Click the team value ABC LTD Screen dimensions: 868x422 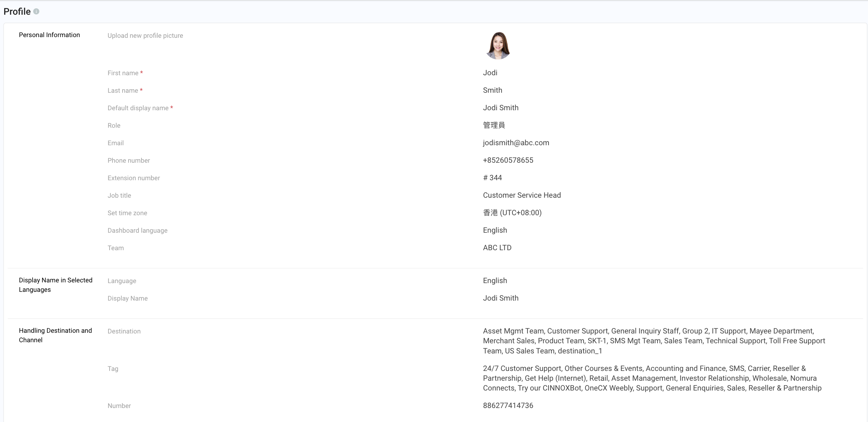[497, 248]
